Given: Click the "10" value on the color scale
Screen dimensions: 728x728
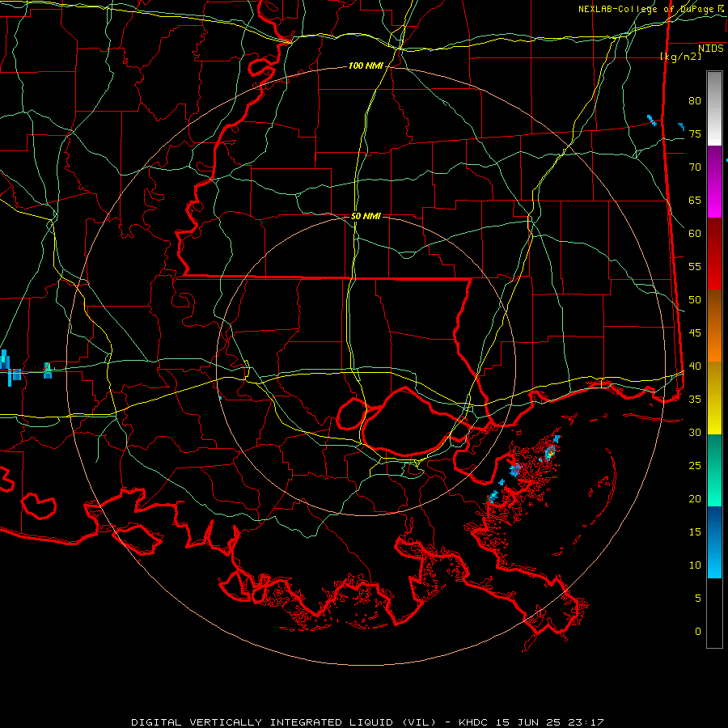Looking at the screenshot, I should tap(695, 565).
